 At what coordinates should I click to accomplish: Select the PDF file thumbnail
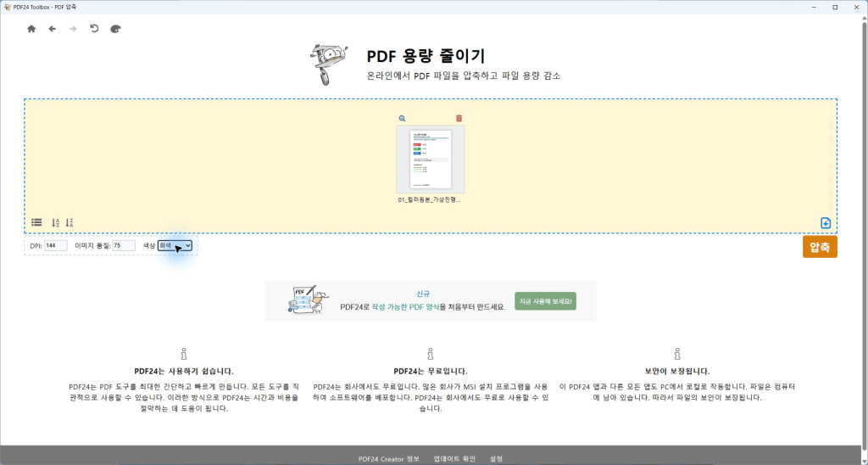pos(430,160)
